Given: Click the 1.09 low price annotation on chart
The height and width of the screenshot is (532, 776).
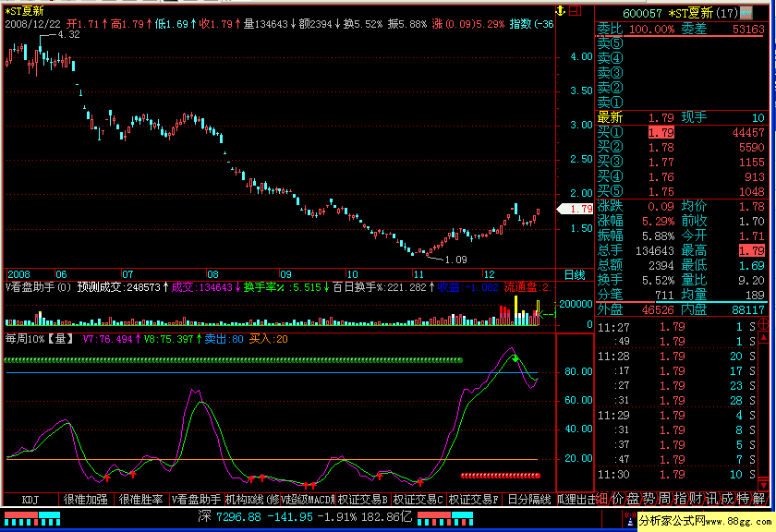Looking at the screenshot, I should [455, 260].
